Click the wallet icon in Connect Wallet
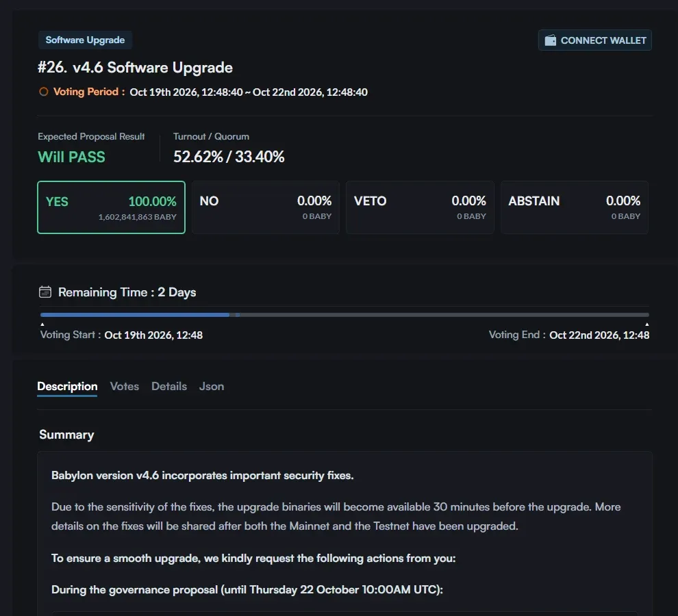The height and width of the screenshot is (616, 678). 550,40
